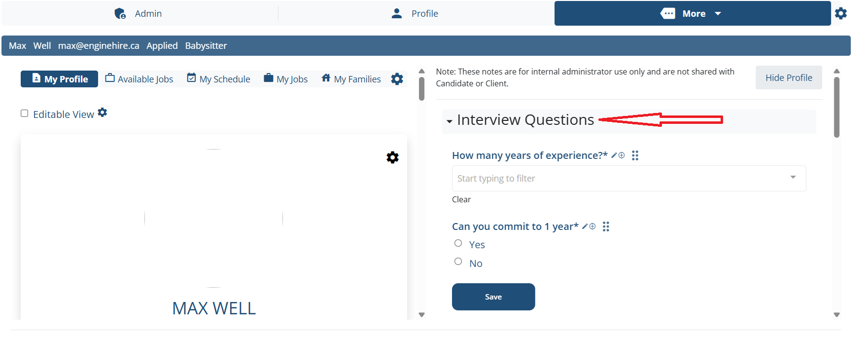Click the Hide Profile button
This screenshot has height=339, width=868.
tap(789, 77)
